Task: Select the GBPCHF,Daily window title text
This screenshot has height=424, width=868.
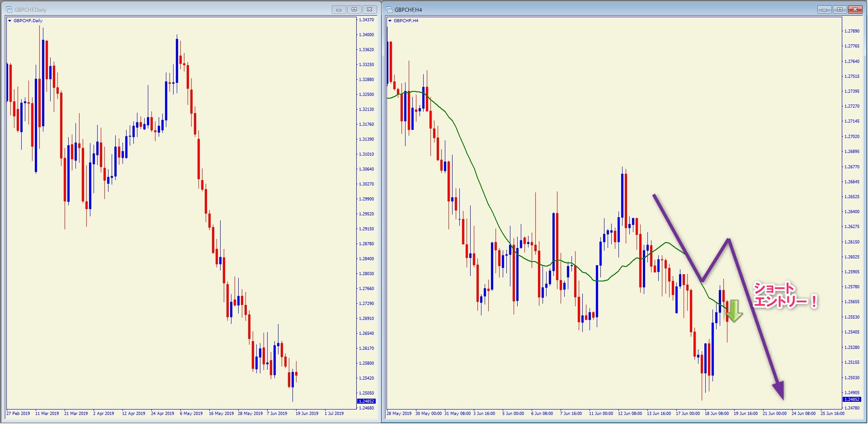Action: tap(30, 10)
